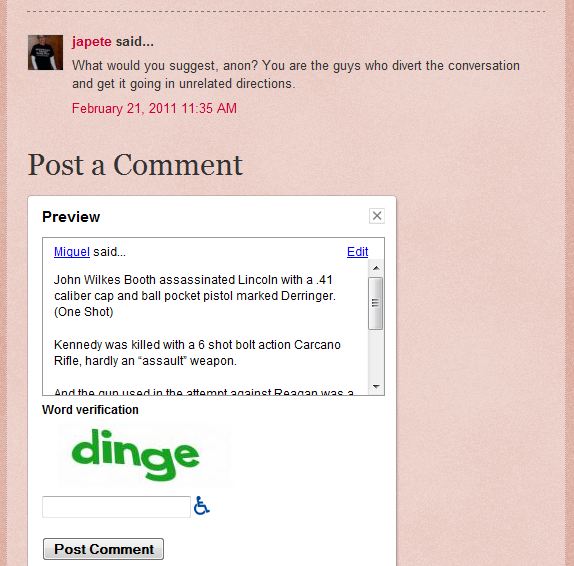Image resolution: width=574 pixels, height=566 pixels.
Task: Click the preview scrollbar down arrow
Action: [x=376, y=387]
